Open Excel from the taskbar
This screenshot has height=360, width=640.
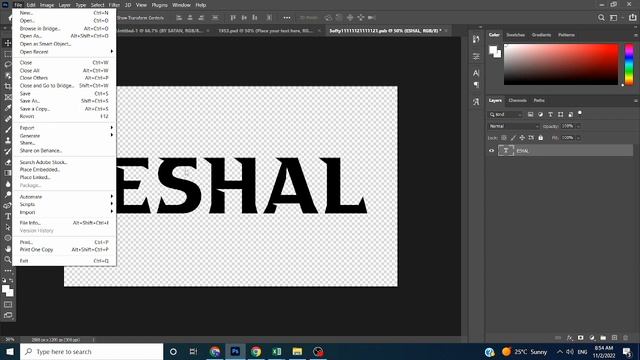(x=276, y=351)
